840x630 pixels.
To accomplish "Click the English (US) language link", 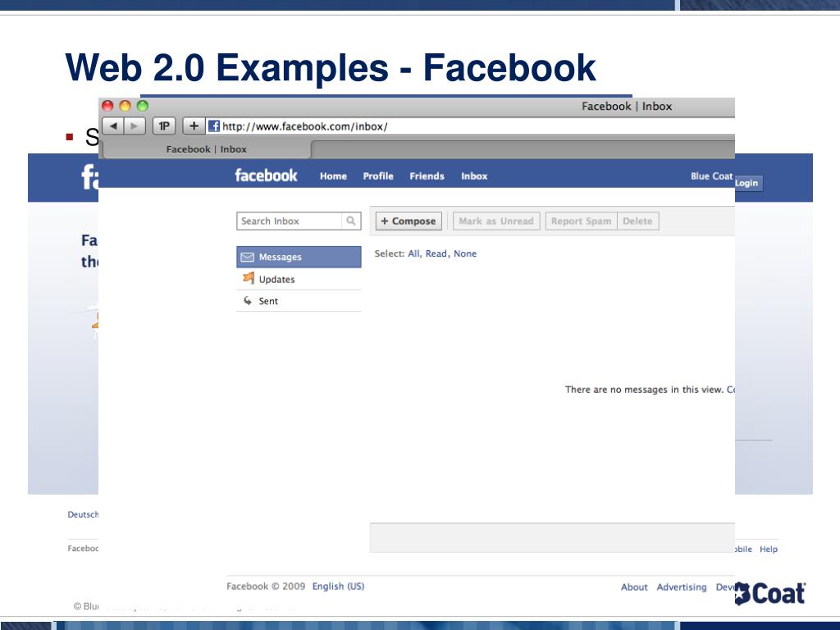I will click(338, 586).
